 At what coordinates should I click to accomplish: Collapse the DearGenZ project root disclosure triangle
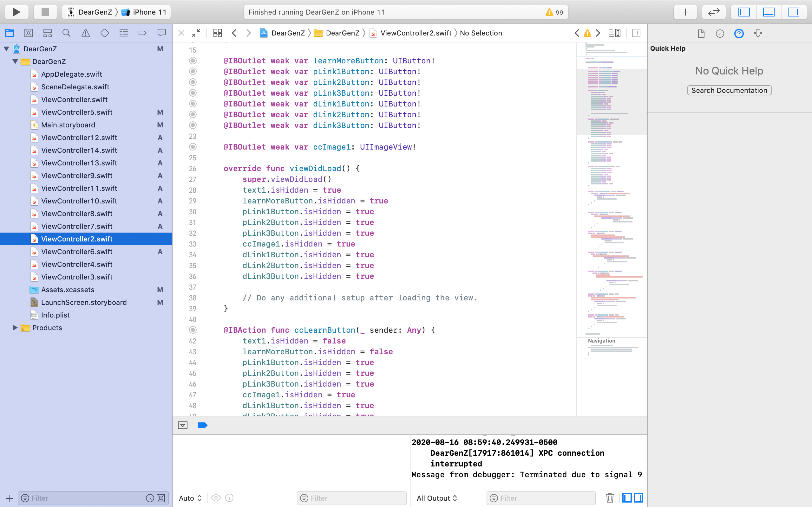click(x=6, y=49)
